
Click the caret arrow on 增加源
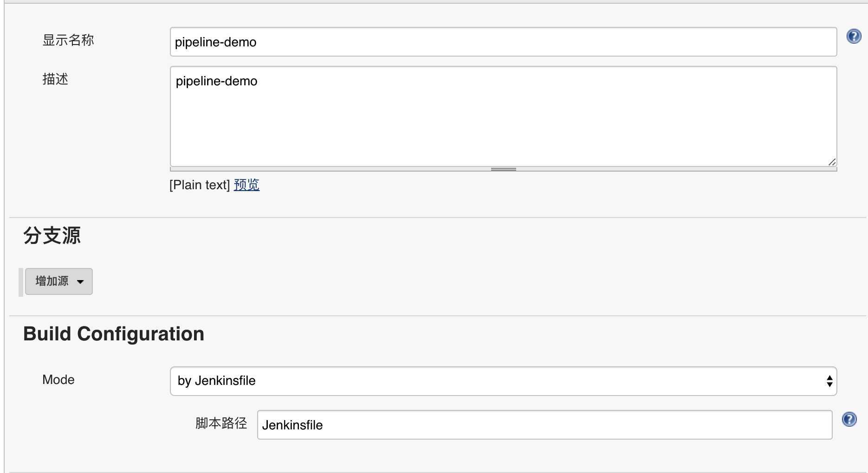coord(80,281)
